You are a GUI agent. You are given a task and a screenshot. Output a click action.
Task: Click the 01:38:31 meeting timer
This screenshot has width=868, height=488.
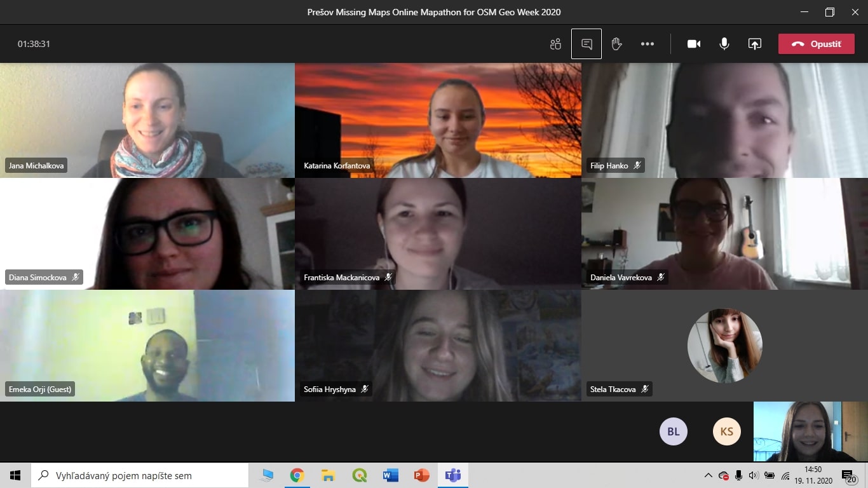pos(34,44)
